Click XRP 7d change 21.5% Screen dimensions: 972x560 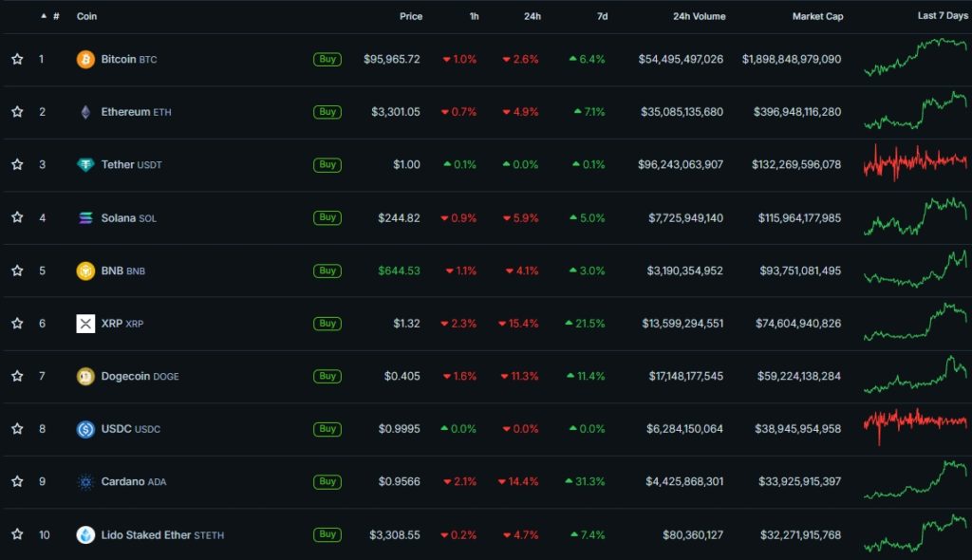tap(585, 324)
